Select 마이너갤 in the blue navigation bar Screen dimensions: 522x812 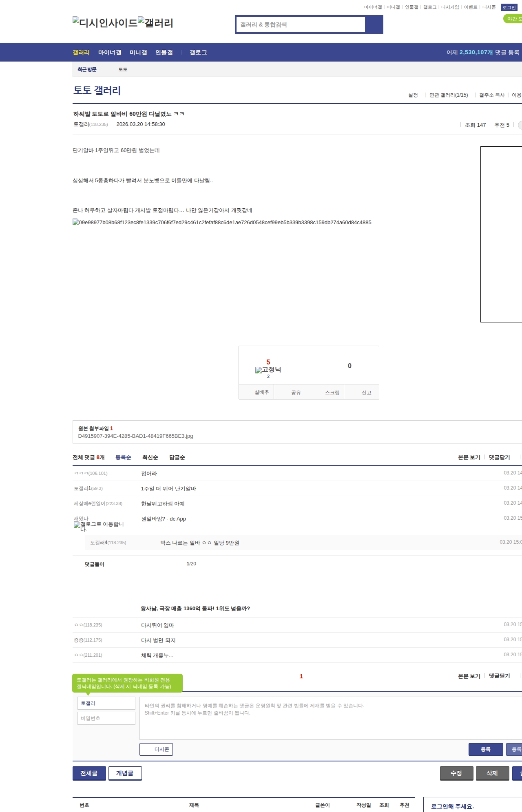[x=109, y=53]
